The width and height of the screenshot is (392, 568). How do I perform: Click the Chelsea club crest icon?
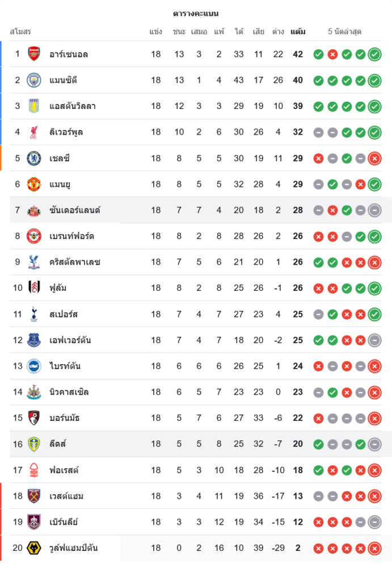tap(34, 158)
